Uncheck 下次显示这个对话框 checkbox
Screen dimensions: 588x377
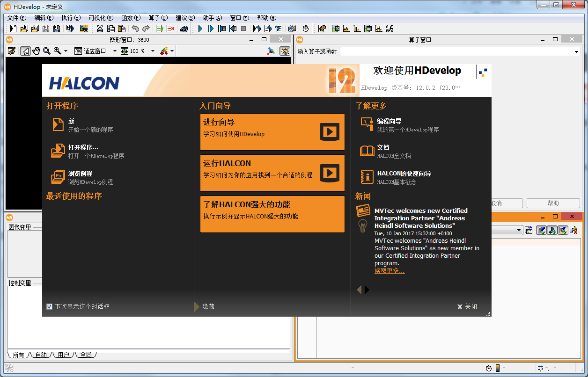coord(49,306)
